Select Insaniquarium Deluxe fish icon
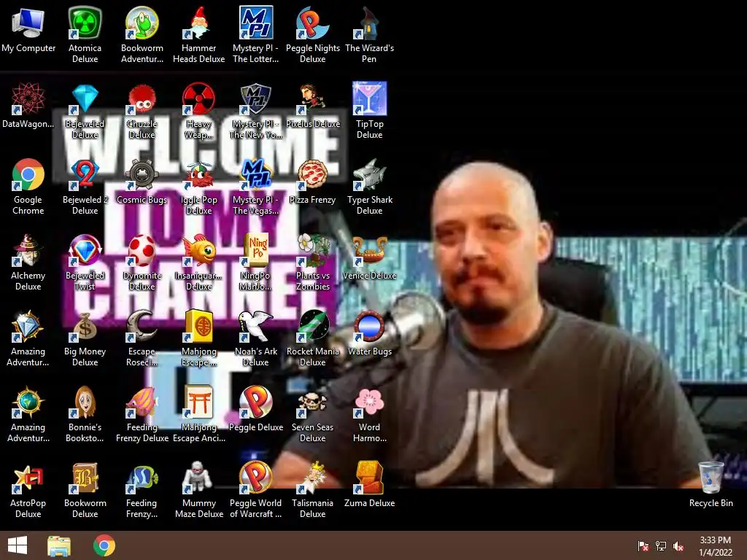Viewport: 747px width, 560px height. click(x=198, y=262)
